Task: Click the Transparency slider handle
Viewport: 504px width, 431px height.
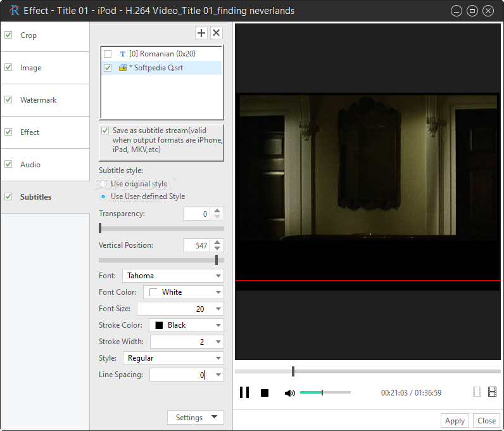Action: (x=100, y=228)
